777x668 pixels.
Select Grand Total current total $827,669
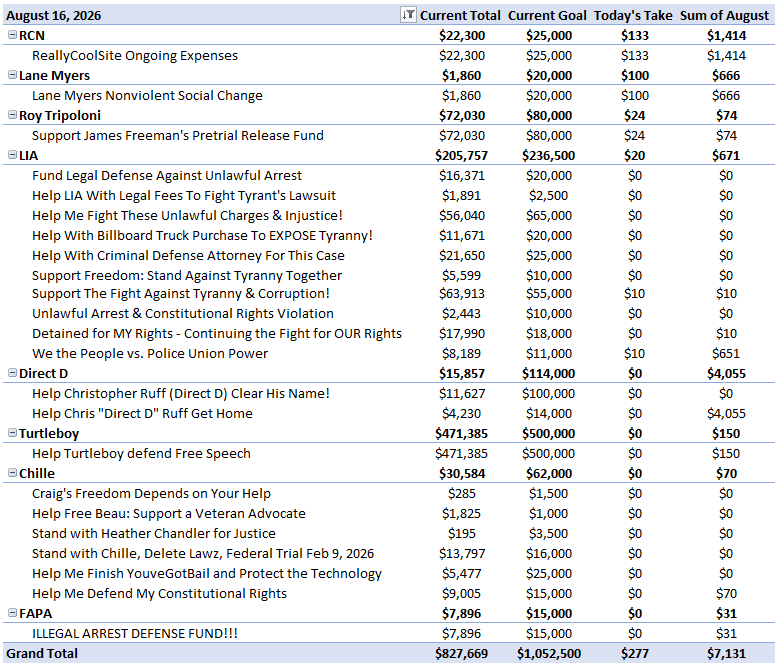(461, 654)
